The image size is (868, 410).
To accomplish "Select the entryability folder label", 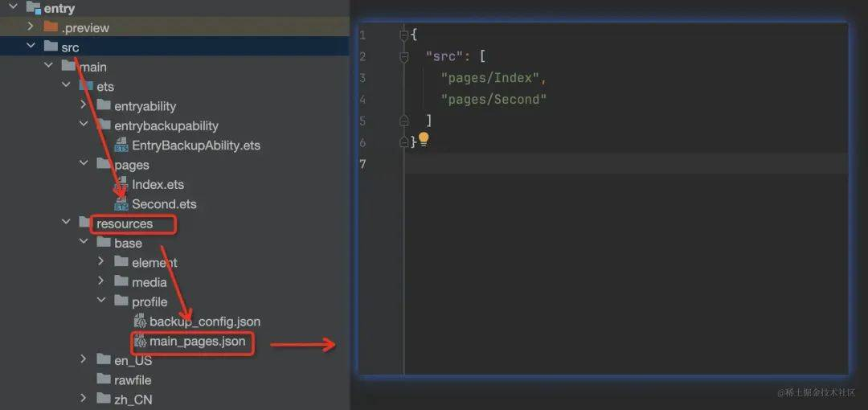I will 145,106.
